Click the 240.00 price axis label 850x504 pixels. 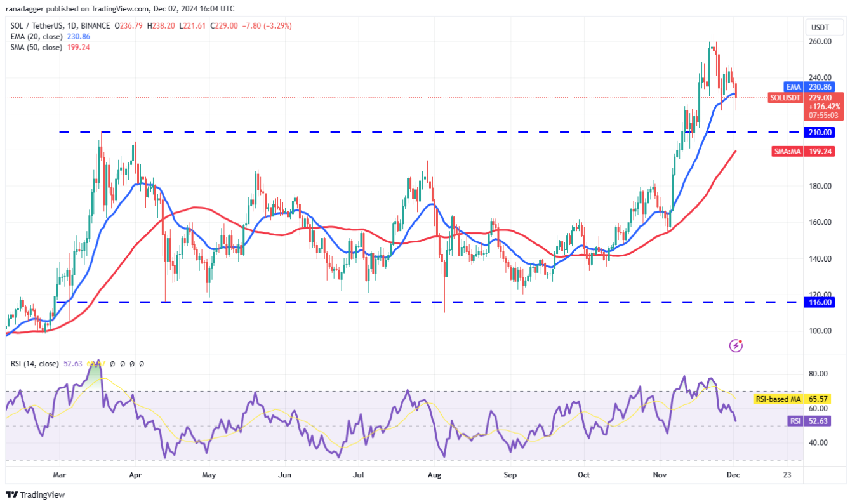click(820, 77)
